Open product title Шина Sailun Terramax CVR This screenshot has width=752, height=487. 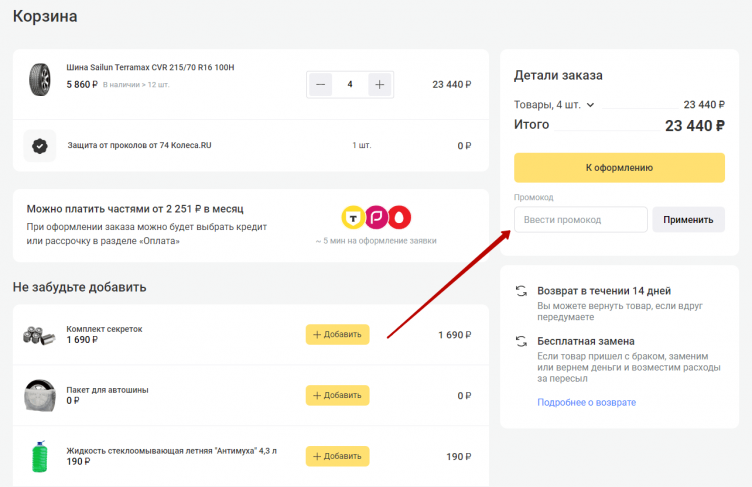150,68
